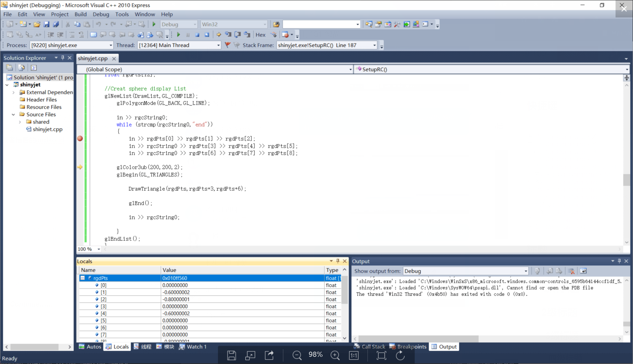Click the code editor vertical scrollbar thumb
The width and height of the screenshot is (633, 364).
tap(626, 180)
